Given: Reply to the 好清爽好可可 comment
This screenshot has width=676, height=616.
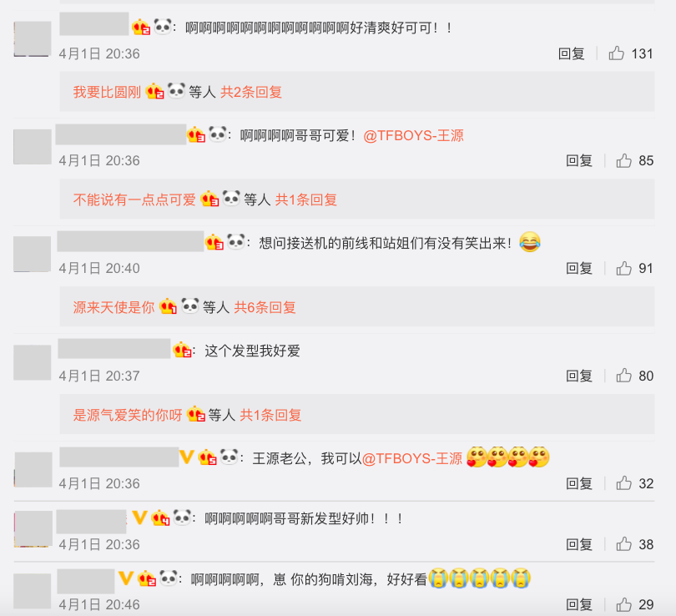Looking at the screenshot, I should pyautogui.click(x=571, y=53).
